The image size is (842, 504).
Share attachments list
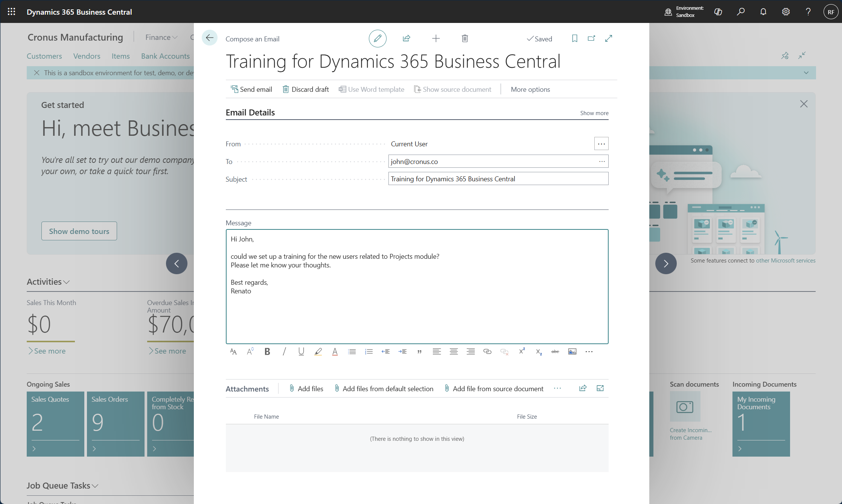point(583,388)
